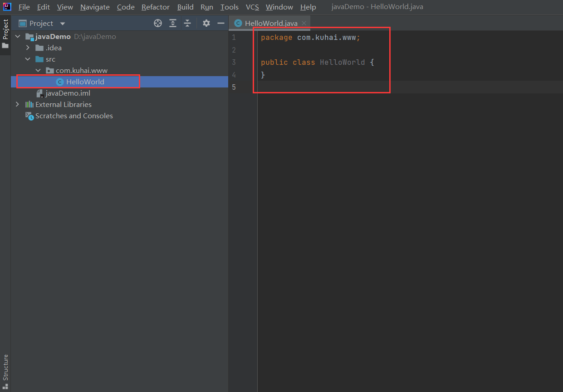563x392 pixels.
Task: Open the Refactor menu
Action: tap(156, 7)
